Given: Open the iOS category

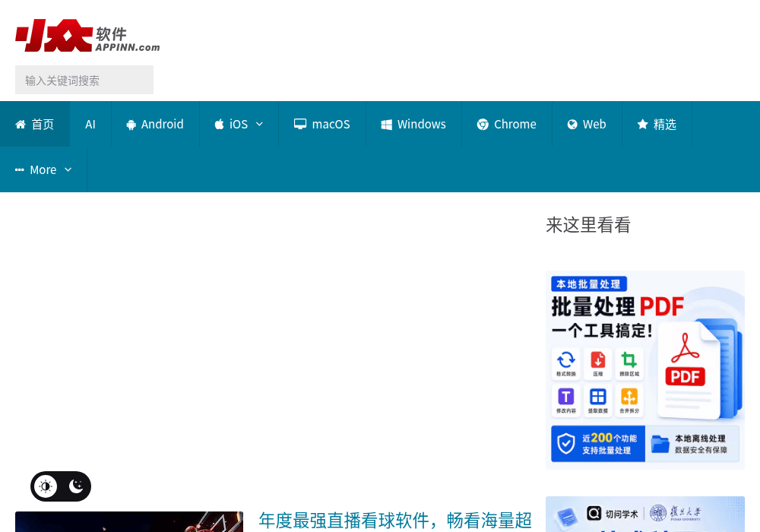Looking at the screenshot, I should 239,124.
